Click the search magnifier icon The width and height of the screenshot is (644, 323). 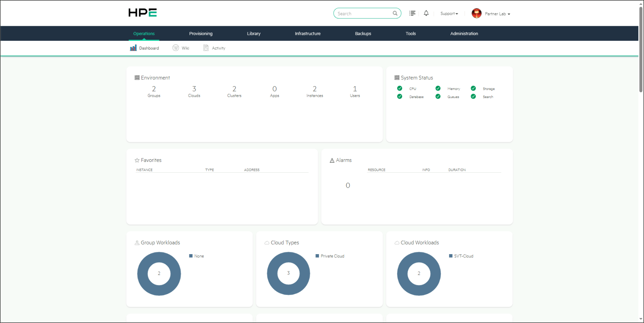pos(395,13)
